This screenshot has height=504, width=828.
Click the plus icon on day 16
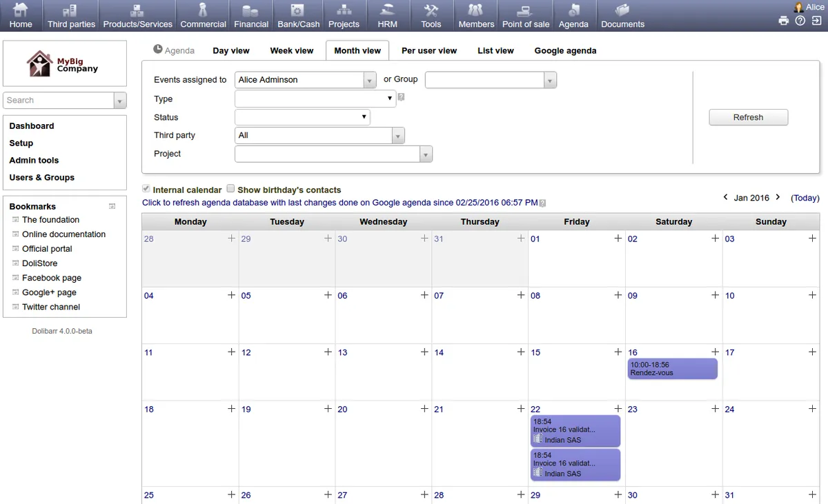pos(715,352)
